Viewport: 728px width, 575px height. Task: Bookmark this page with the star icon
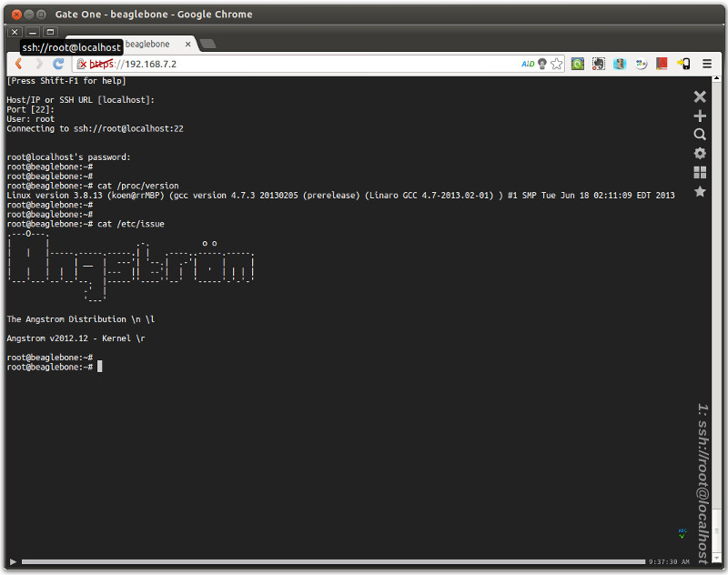557,64
